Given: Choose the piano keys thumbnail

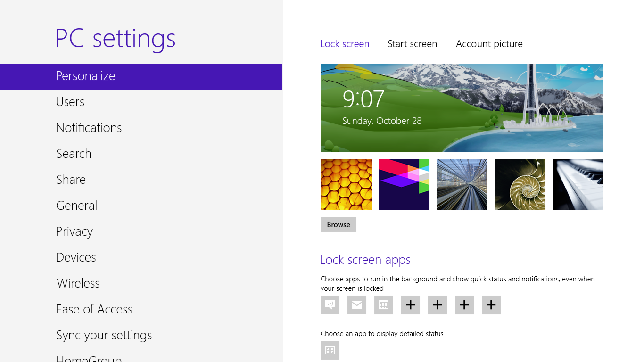Looking at the screenshot, I should point(578,184).
